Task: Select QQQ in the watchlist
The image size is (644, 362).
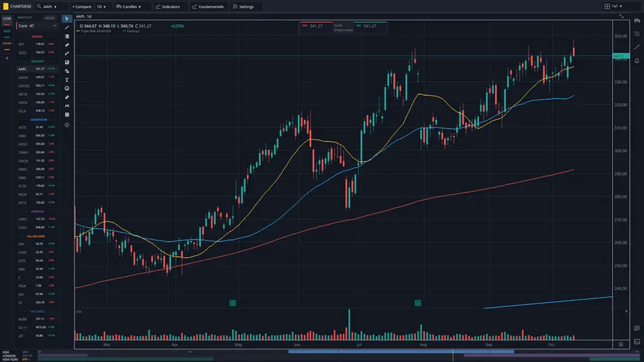Action: click(36, 52)
